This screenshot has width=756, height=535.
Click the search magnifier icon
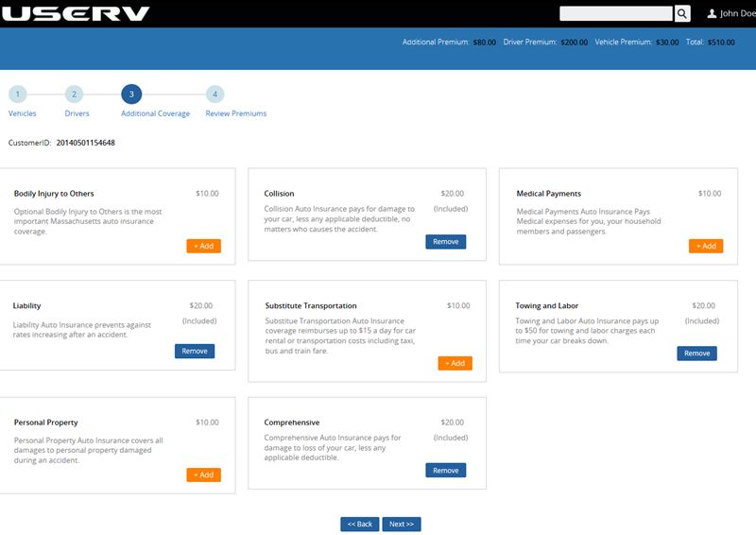(x=681, y=13)
